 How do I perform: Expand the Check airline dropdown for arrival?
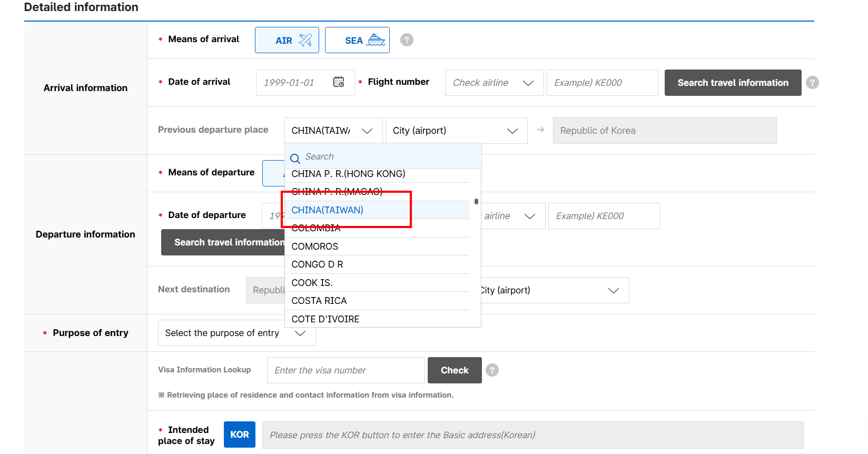[x=494, y=83]
